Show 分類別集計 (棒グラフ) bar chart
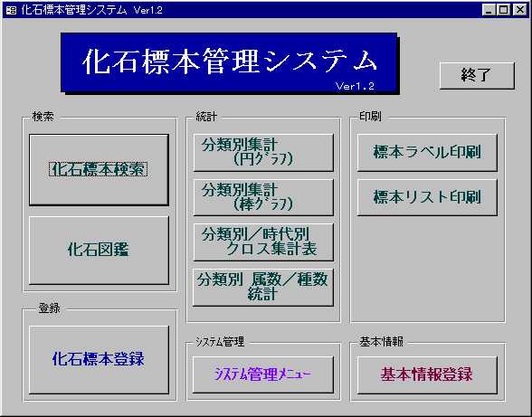The image size is (532, 417). (x=263, y=197)
